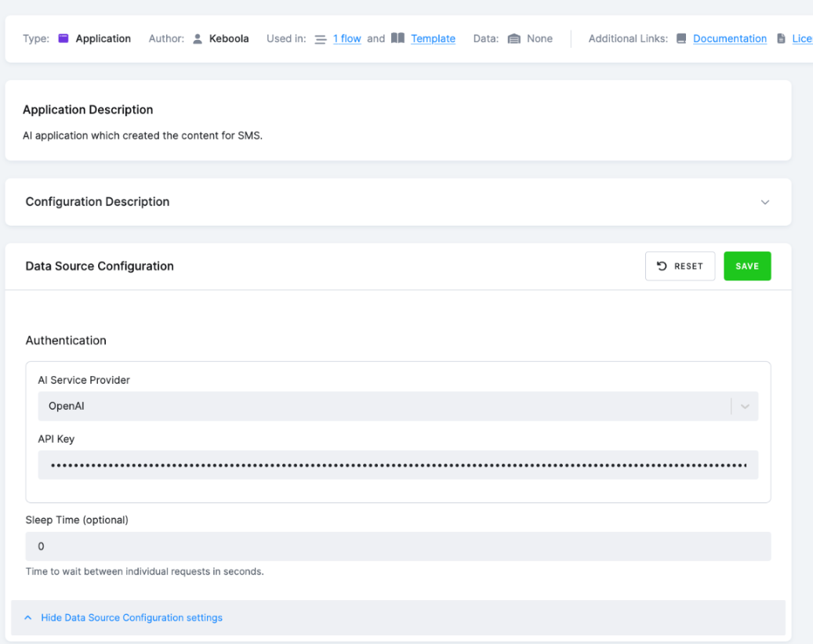Viewport: 813px width, 644px height.
Task: Expand the Configuration Description section
Action: coord(764,201)
